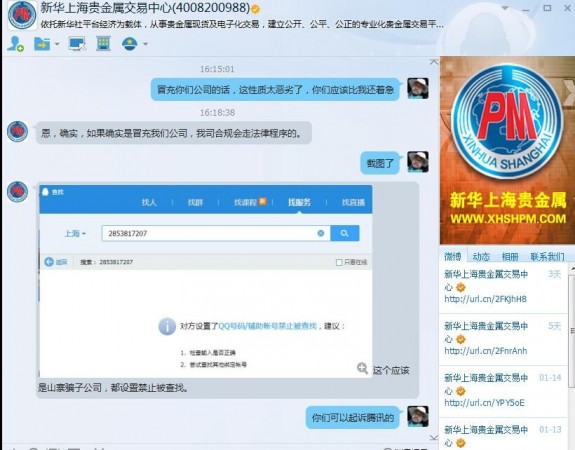Open the 上海 location dropdown
This screenshot has height=450, width=575.
(75, 233)
